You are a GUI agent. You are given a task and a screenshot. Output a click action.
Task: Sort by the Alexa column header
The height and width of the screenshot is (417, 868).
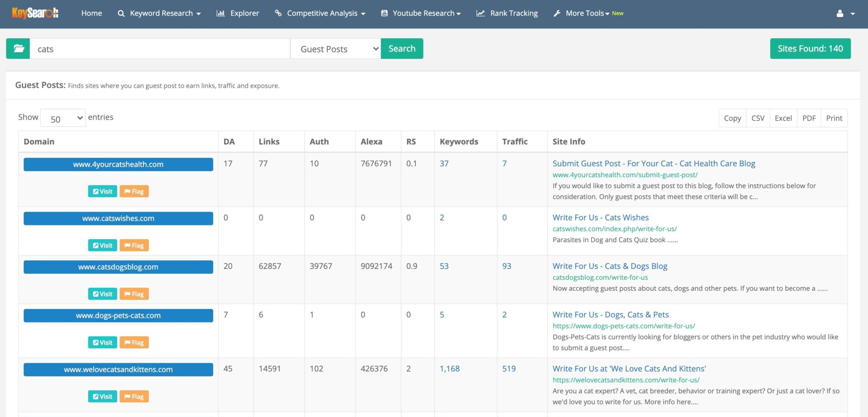(x=378, y=141)
